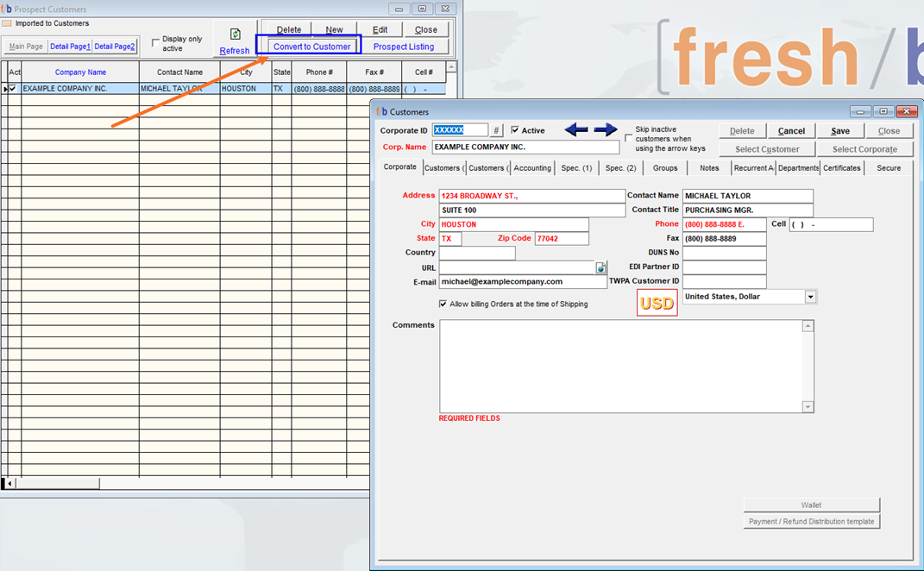
Task: Click the USD currency badge
Action: 657,304
